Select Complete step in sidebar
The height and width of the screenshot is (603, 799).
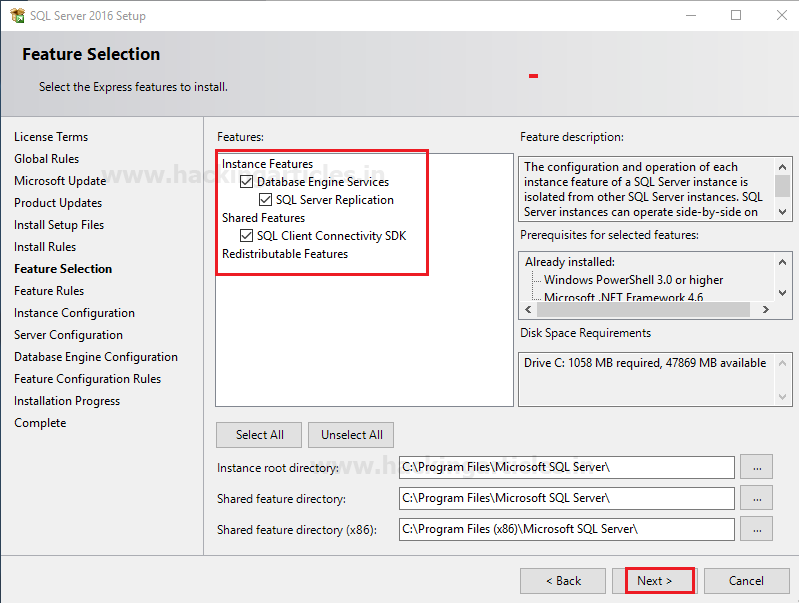[x=40, y=423]
